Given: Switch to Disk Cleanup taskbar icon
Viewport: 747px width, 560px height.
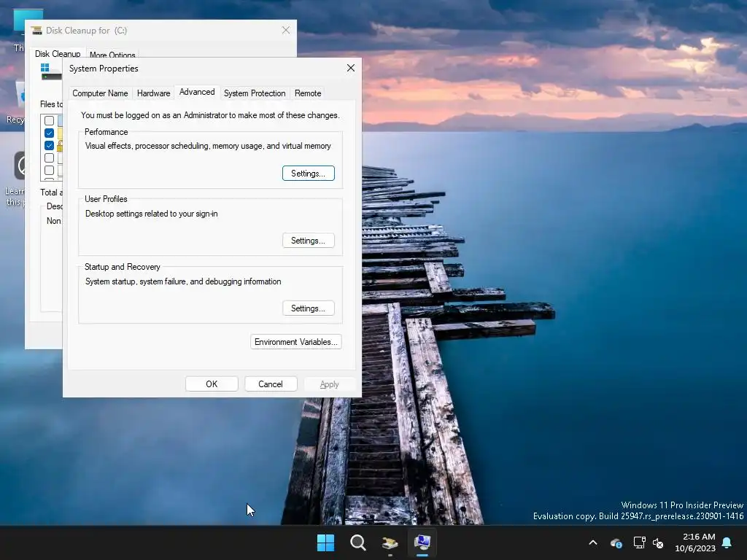Looking at the screenshot, I should 390,542.
